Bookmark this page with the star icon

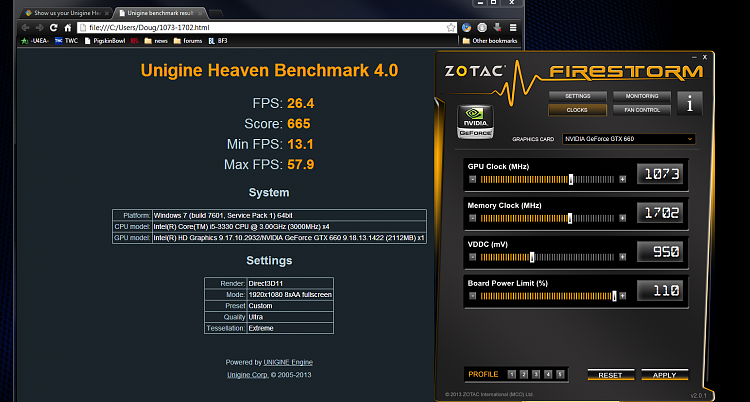point(451,28)
